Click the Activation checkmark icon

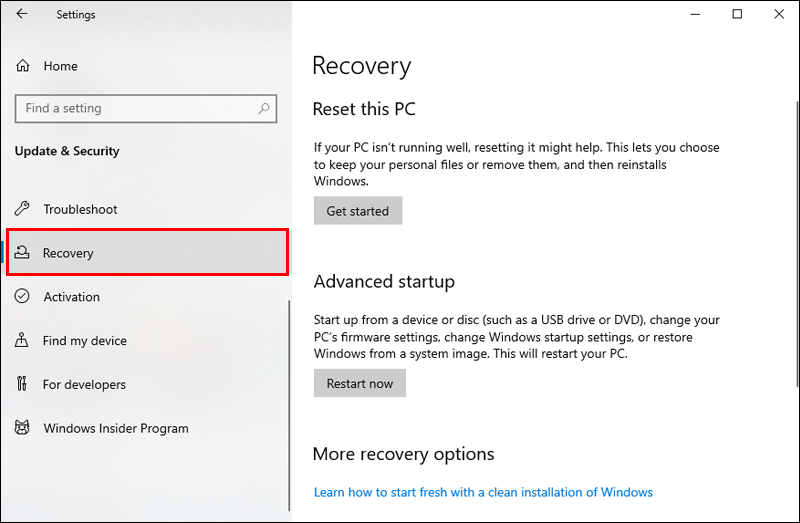pos(23,297)
